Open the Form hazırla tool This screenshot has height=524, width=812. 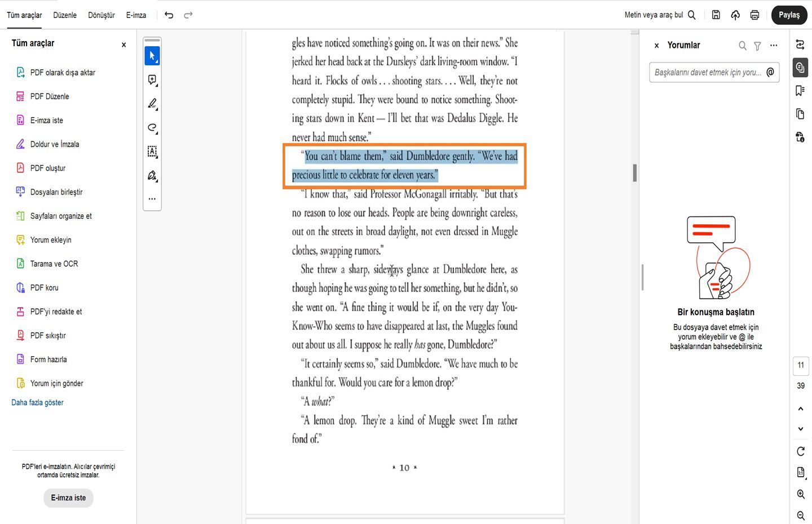pyautogui.click(x=41, y=359)
